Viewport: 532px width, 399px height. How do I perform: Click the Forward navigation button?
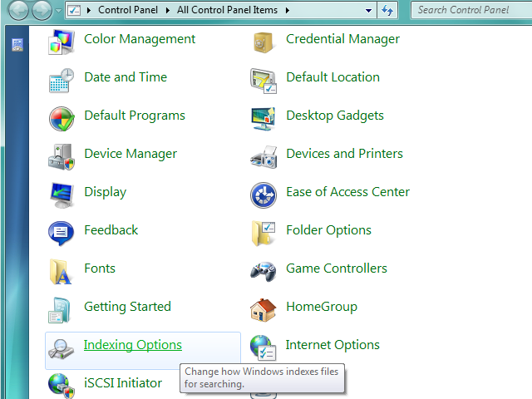click(x=42, y=11)
